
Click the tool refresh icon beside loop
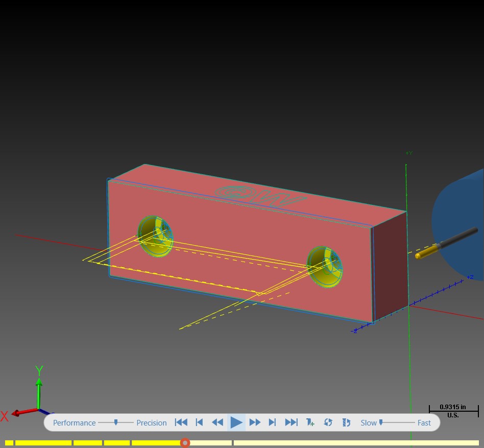[x=346, y=422]
